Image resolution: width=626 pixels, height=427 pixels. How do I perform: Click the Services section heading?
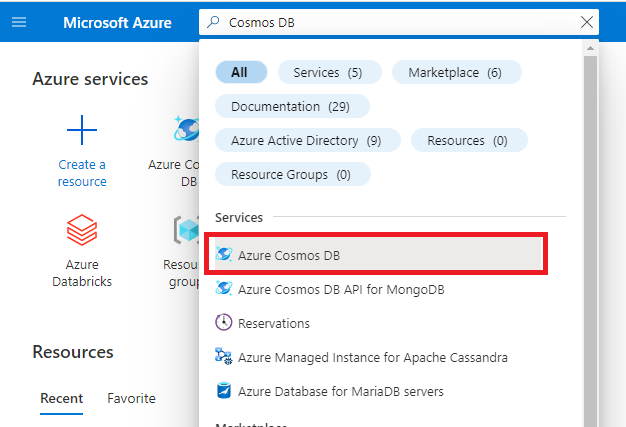click(239, 217)
